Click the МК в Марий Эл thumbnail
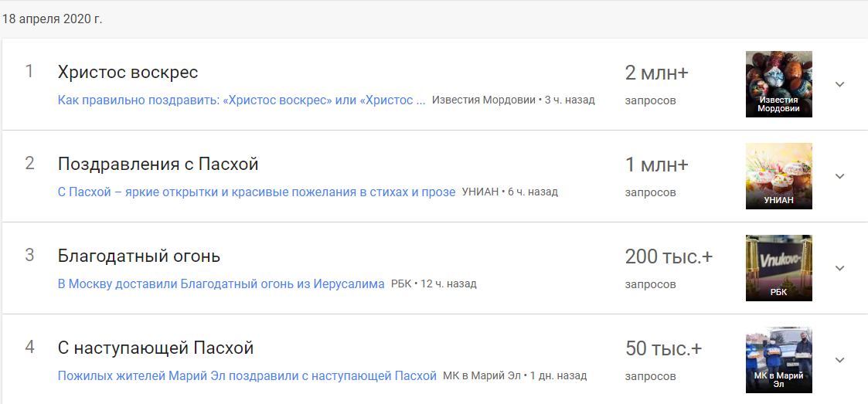Viewport: 868px width, 404px height. [x=779, y=360]
